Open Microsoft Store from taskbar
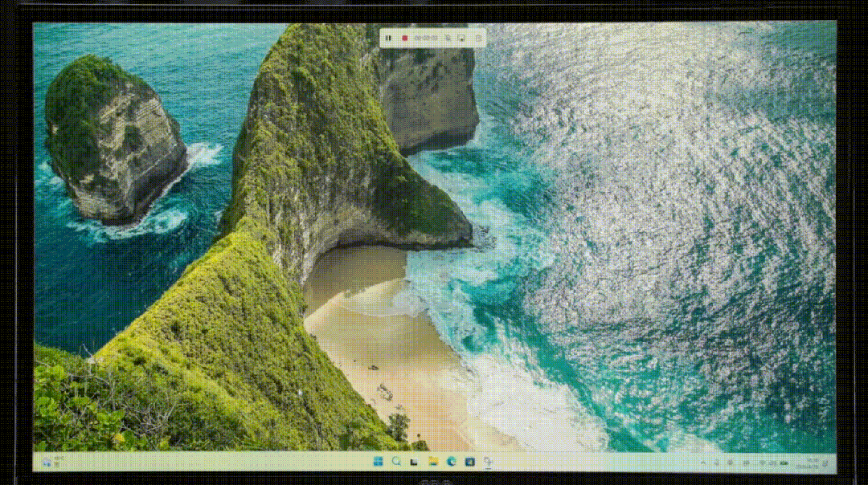The height and width of the screenshot is (485, 868). [469, 461]
